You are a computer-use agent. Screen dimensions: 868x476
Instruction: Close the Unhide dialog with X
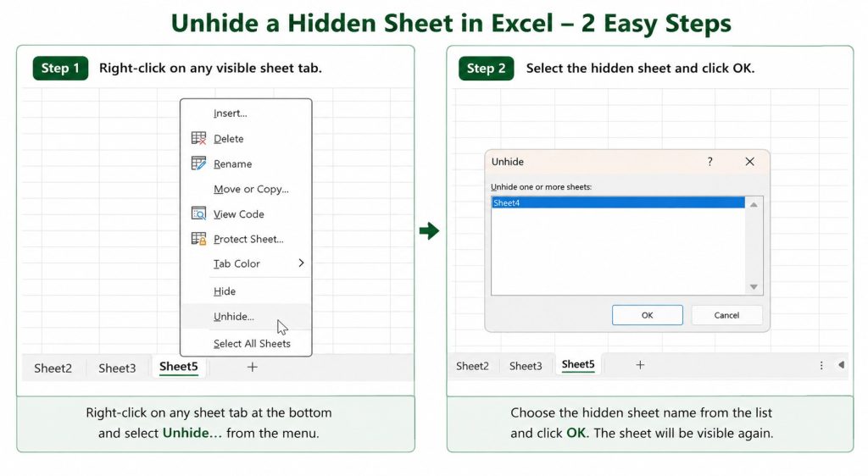point(749,162)
